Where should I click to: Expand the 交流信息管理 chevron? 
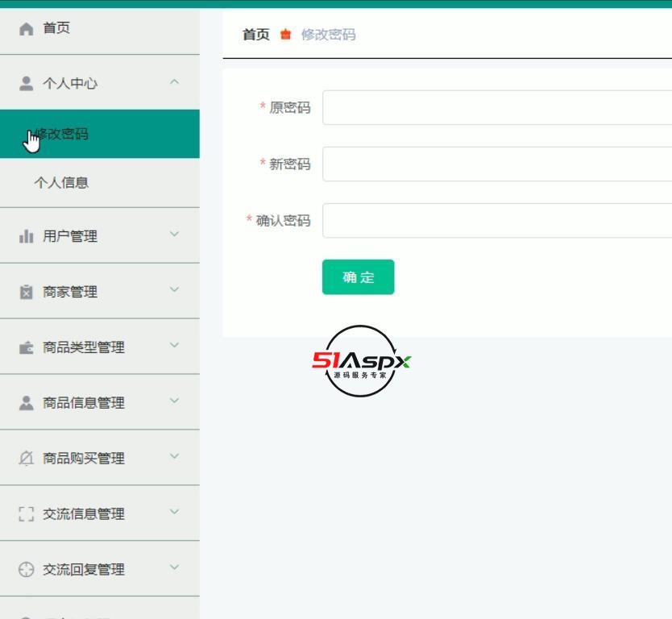coord(174,512)
